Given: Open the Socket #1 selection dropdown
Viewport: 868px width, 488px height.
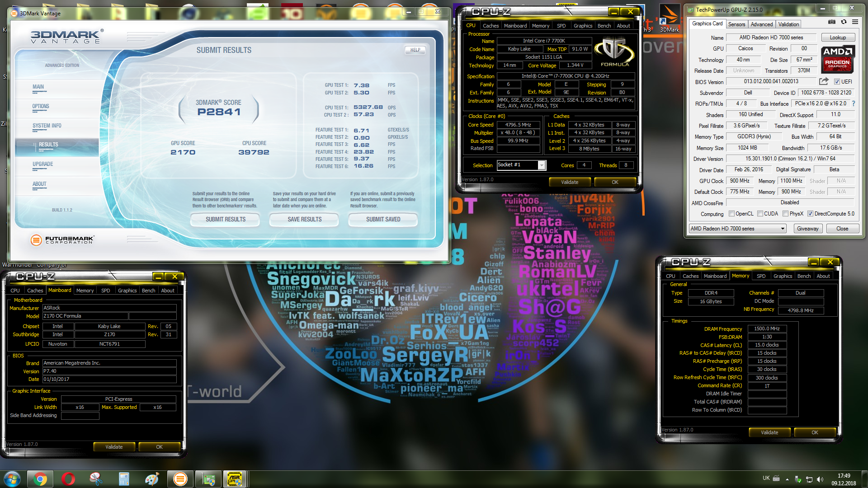Looking at the screenshot, I should pos(521,165).
